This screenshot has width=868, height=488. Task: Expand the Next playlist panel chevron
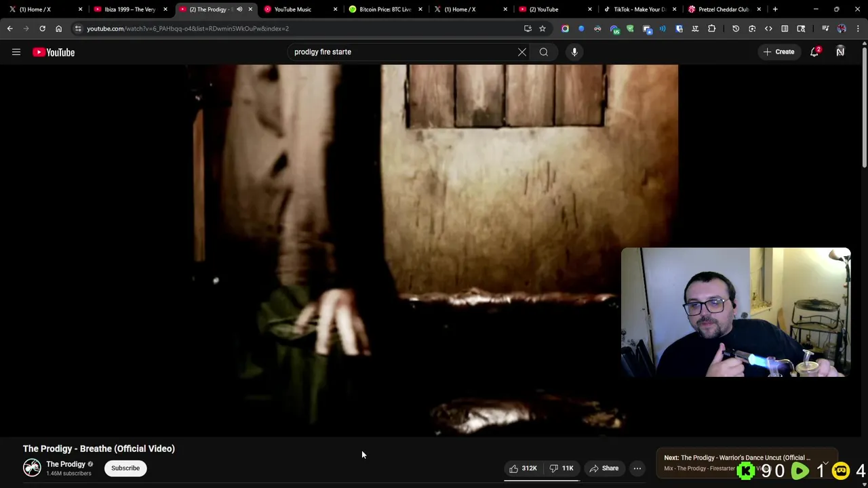point(825,463)
